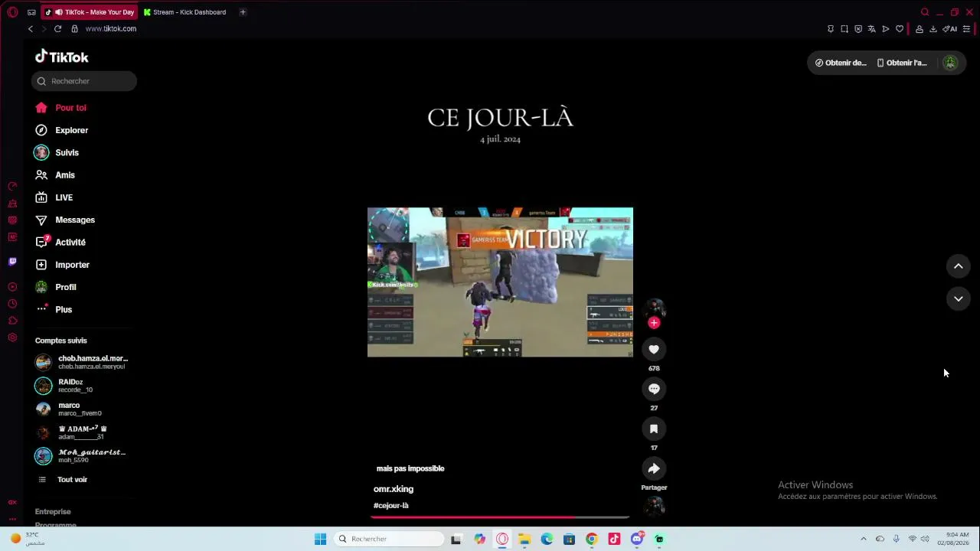The width and height of the screenshot is (980, 551).
Task: Mute the TikTok tab using its speaker icon
Action: tap(59, 12)
